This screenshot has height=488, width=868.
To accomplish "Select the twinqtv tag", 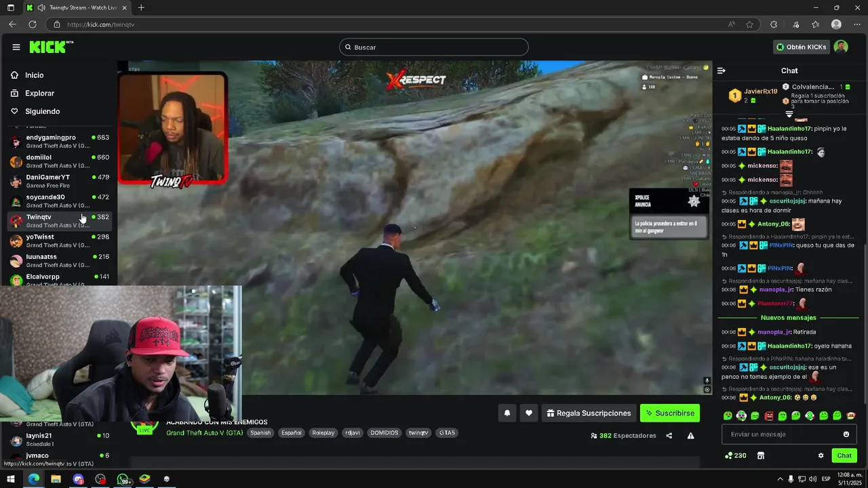I will click(x=418, y=432).
